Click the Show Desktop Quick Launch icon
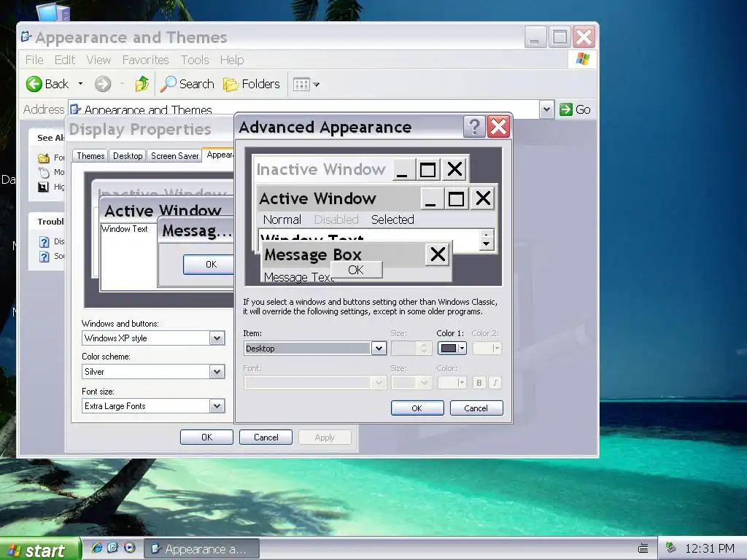Viewport: 747px width, 560px height. point(113,548)
